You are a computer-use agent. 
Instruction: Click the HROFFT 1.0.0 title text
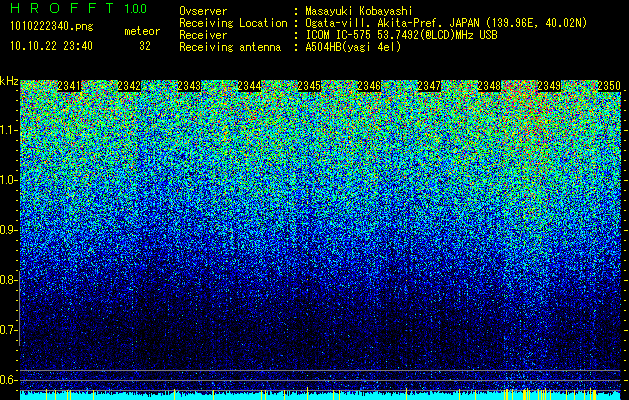pos(79,8)
